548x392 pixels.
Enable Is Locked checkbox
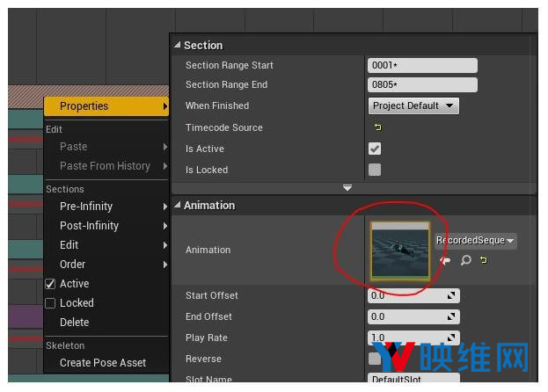pyautogui.click(x=375, y=170)
